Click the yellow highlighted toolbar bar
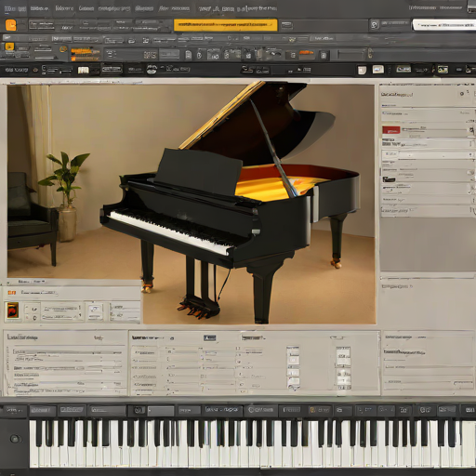 (225, 25)
